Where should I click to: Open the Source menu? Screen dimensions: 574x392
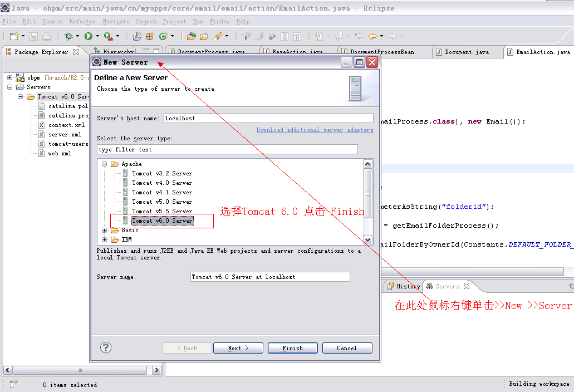(x=52, y=21)
